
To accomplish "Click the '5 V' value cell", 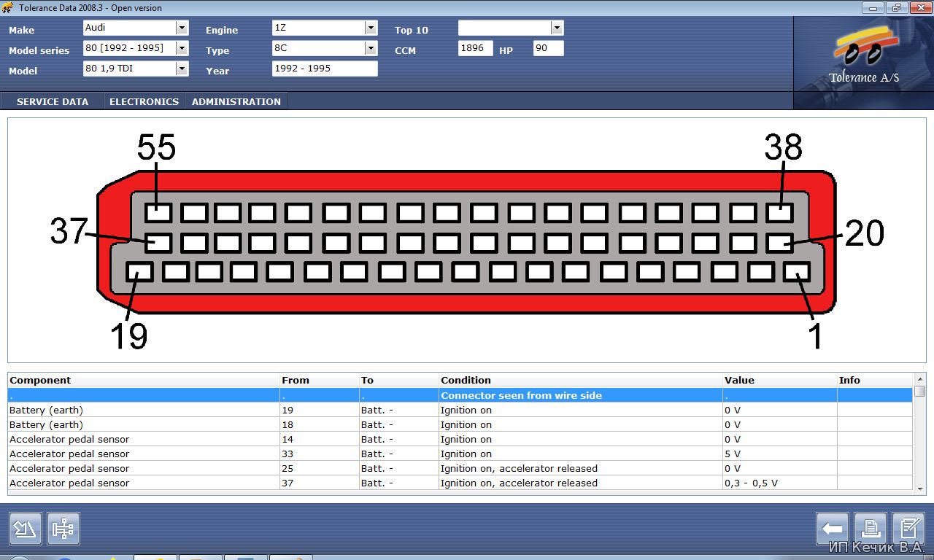I will coord(780,454).
